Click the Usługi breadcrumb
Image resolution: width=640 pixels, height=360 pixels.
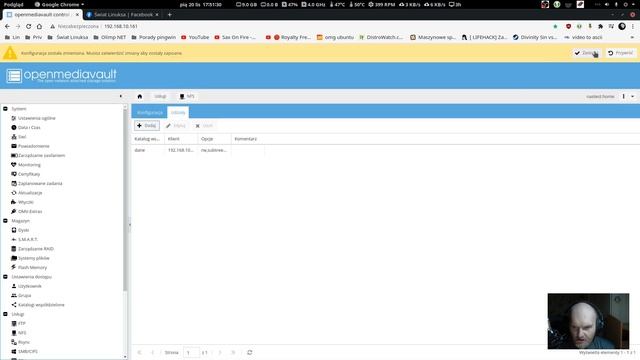click(160, 97)
